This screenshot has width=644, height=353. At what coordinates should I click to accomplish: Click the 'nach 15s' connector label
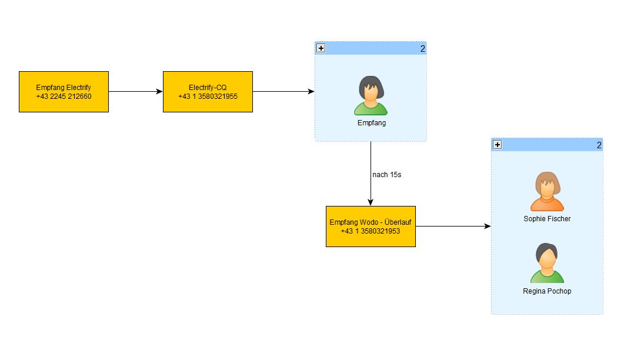(387, 175)
